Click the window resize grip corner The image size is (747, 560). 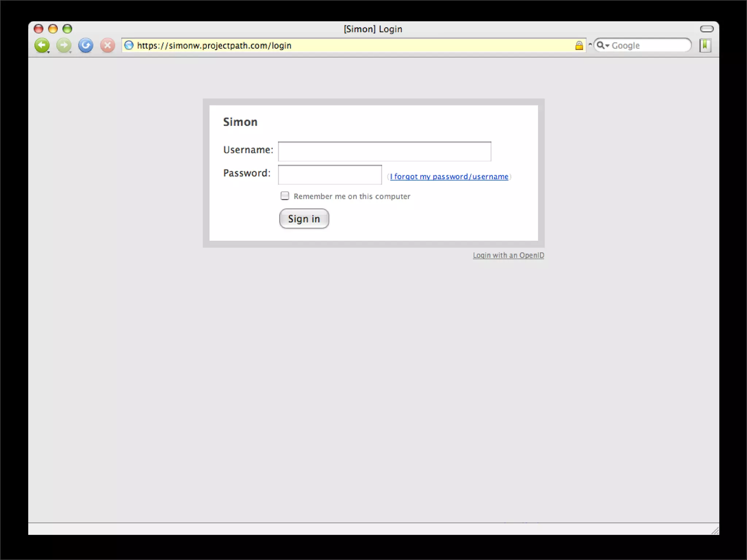pyautogui.click(x=715, y=531)
